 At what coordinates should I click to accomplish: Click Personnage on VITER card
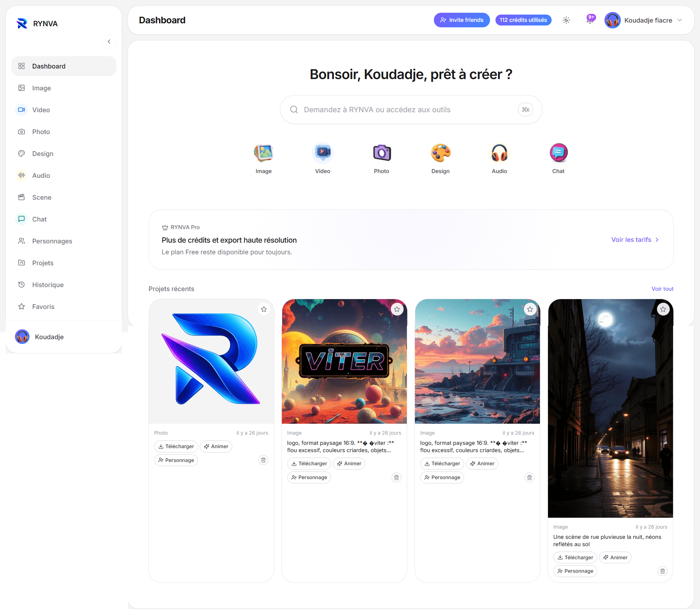309,478
